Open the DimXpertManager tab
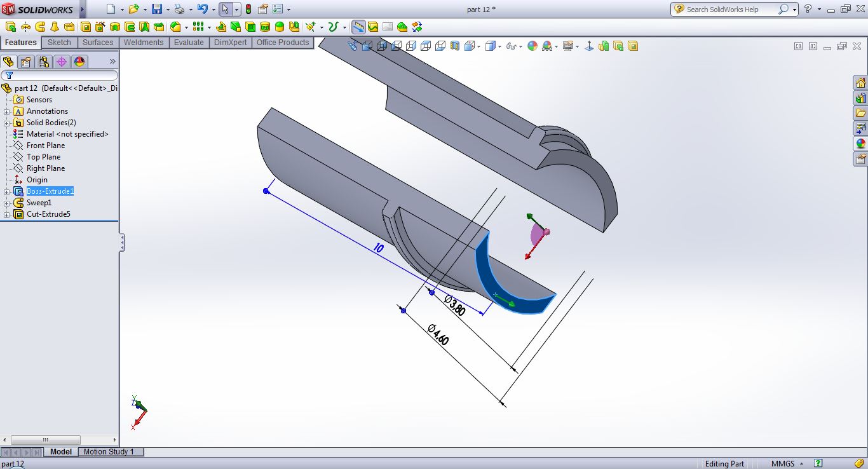 61,62
